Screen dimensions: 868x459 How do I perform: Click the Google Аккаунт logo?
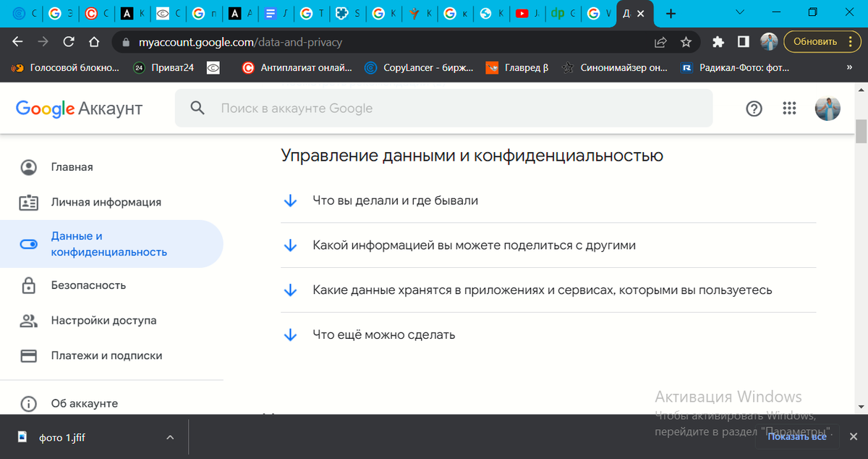pyautogui.click(x=79, y=109)
